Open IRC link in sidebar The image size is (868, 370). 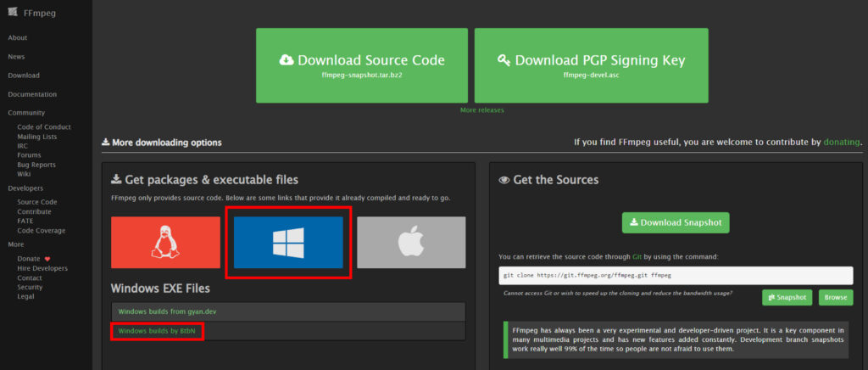tap(22, 146)
